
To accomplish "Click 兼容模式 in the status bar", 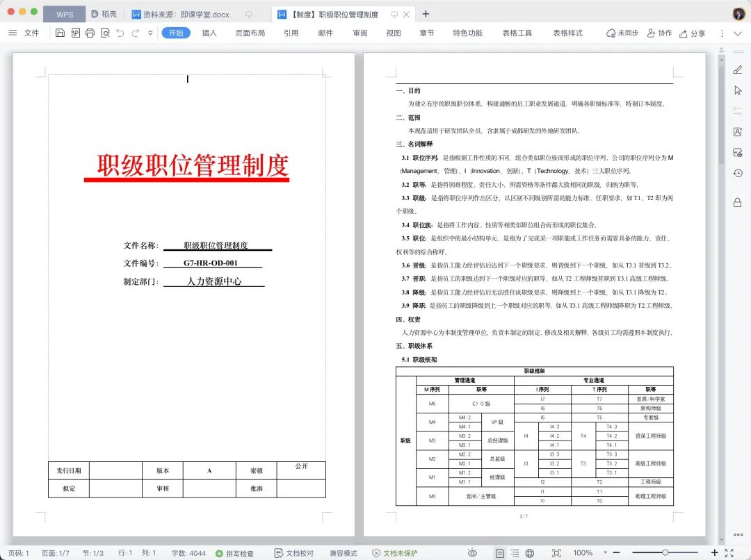I will pos(344,553).
